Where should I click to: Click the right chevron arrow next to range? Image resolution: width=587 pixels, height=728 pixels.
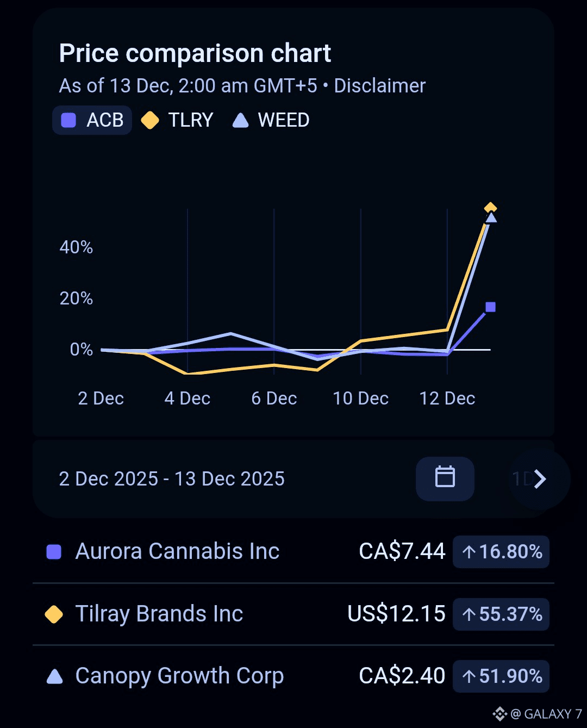[539, 478]
